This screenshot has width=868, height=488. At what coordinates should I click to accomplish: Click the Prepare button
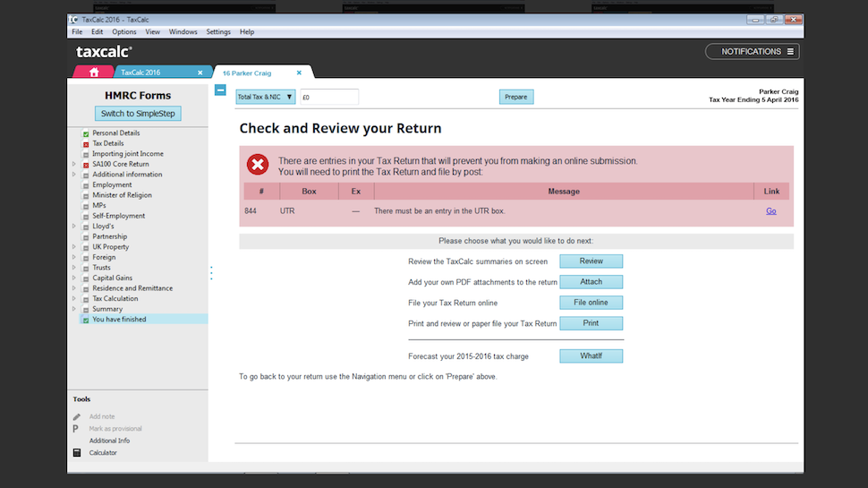(x=516, y=97)
